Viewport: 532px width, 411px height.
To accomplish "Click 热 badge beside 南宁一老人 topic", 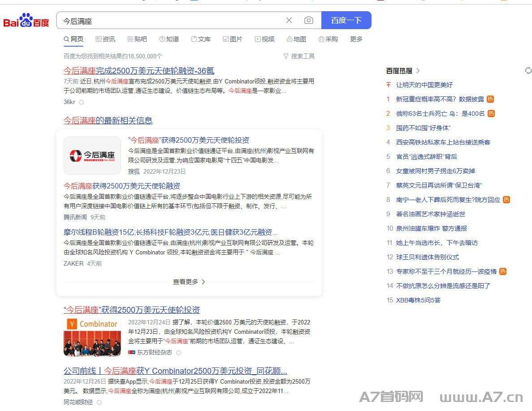I will pyautogui.click(x=506, y=200).
